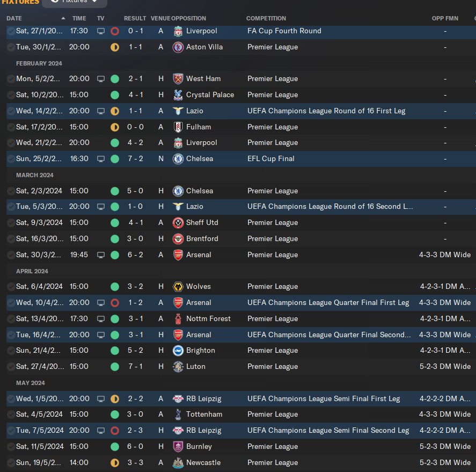Viewport: 476px width, 472px height.
Task: Select the MAY 2024 month heading
Action: tap(31, 383)
